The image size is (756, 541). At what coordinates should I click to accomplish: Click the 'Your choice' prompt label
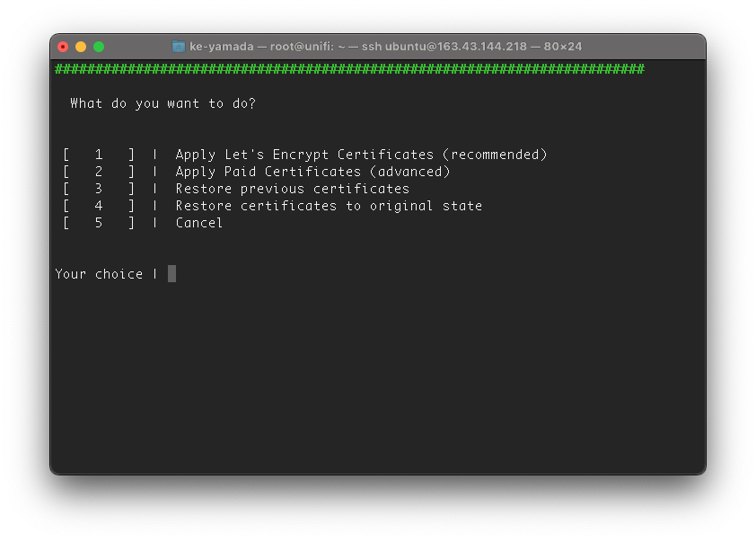99,274
